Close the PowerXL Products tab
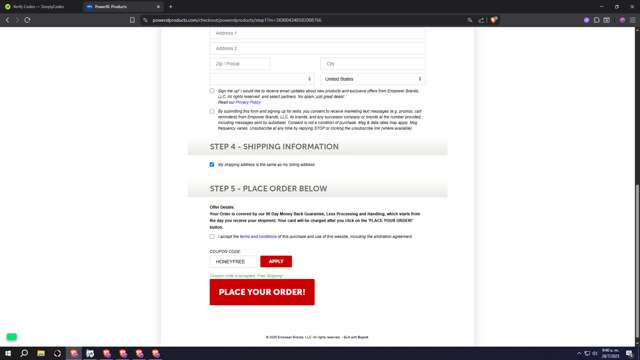 click(158, 7)
